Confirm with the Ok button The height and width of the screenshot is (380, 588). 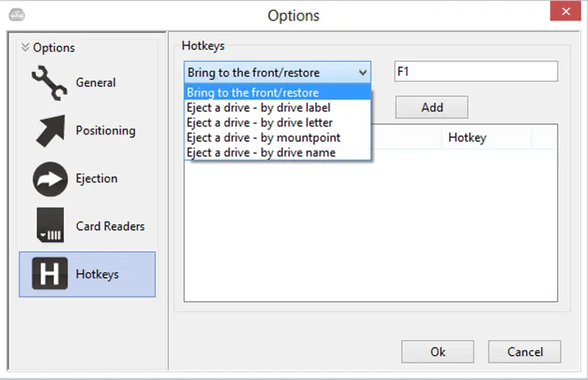click(x=438, y=352)
